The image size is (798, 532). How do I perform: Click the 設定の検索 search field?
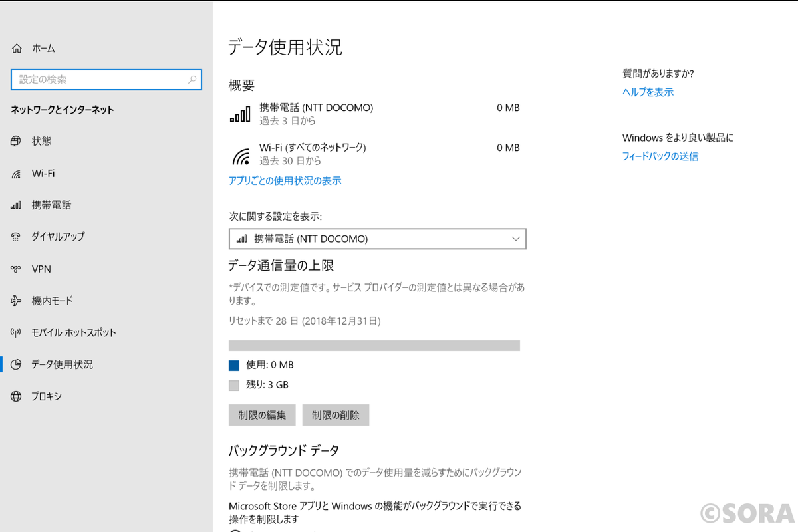coord(100,80)
